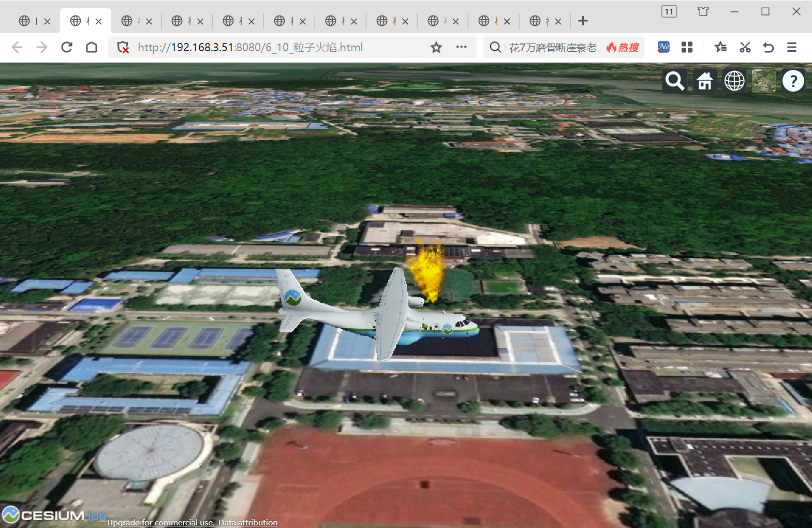Open the skin shirt icon in titlebar
This screenshot has width=812, height=528.
click(x=703, y=11)
